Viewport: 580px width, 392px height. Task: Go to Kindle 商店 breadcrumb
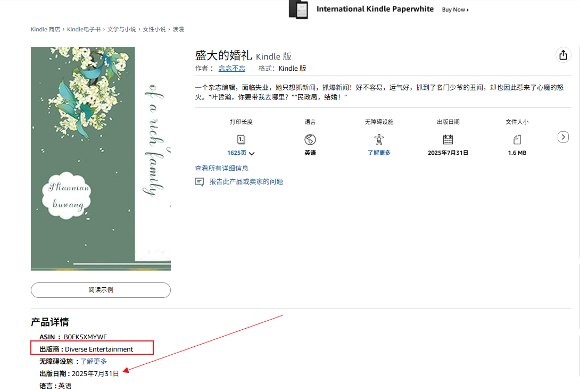[x=45, y=29]
